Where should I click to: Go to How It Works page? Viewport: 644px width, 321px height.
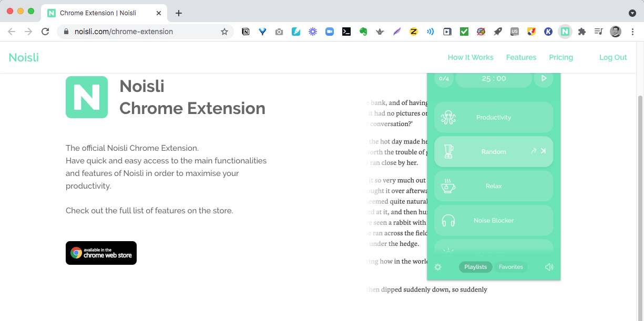(471, 57)
